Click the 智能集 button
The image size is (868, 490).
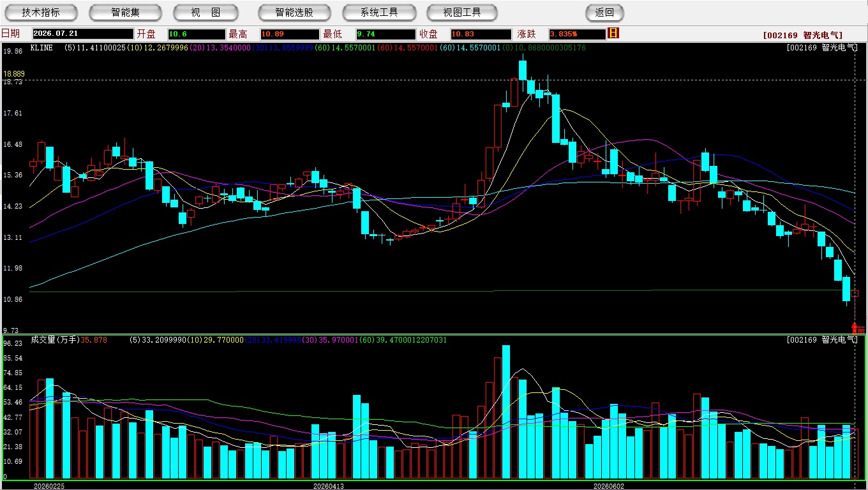coord(126,12)
